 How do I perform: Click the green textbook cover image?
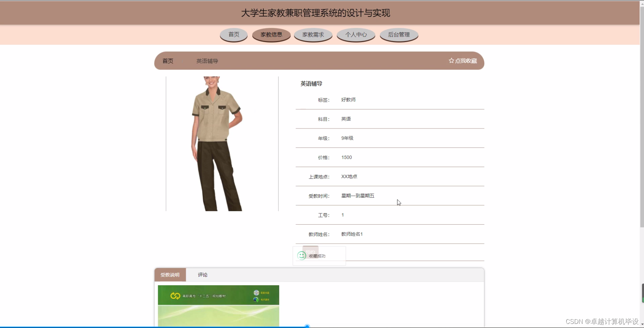point(218,306)
